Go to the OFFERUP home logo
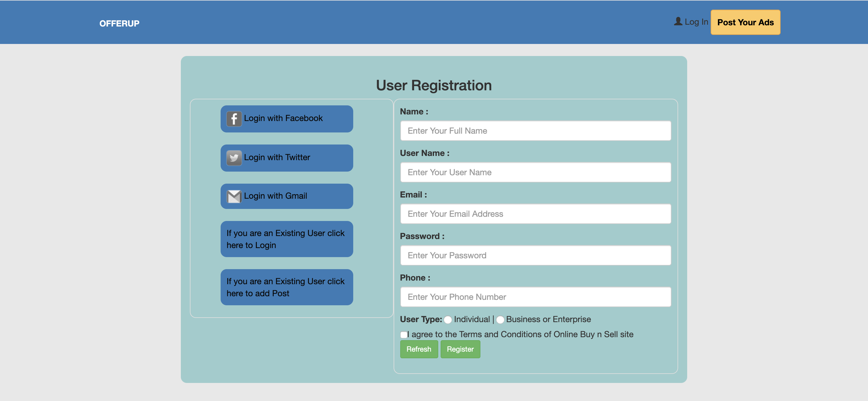 (x=119, y=23)
